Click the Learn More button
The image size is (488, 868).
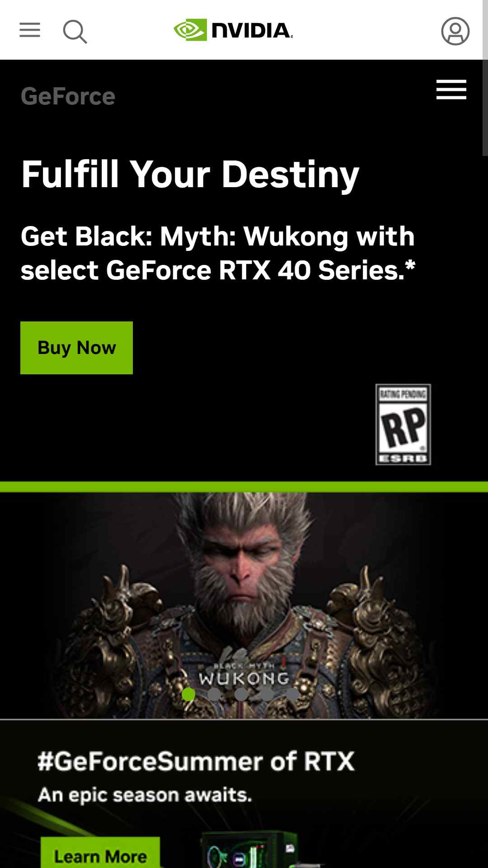[100, 854]
